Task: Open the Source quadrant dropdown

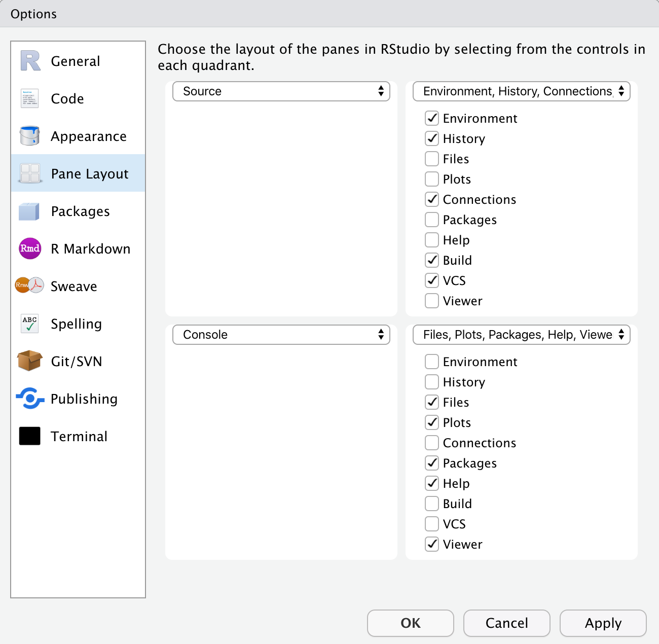Action: [281, 91]
